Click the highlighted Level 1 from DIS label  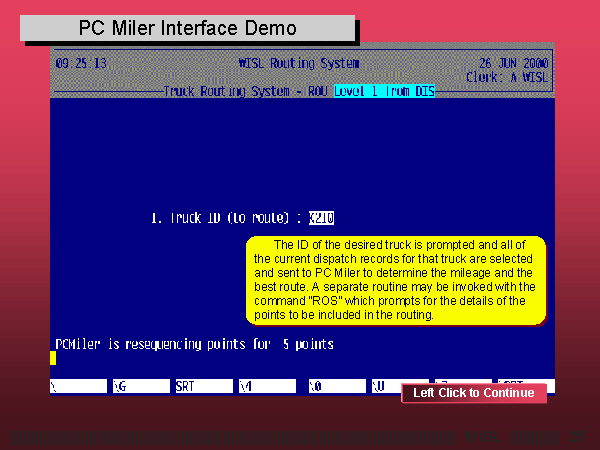384,91
